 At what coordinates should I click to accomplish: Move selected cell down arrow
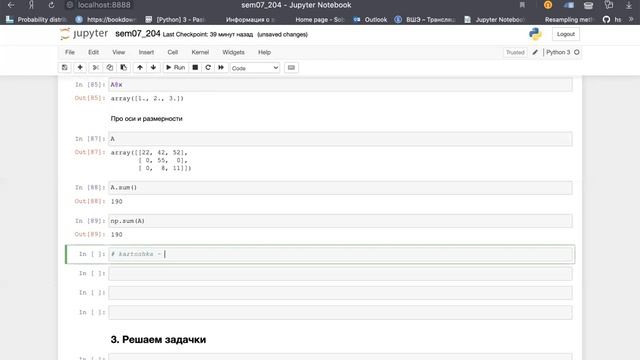pyautogui.click(x=153, y=68)
